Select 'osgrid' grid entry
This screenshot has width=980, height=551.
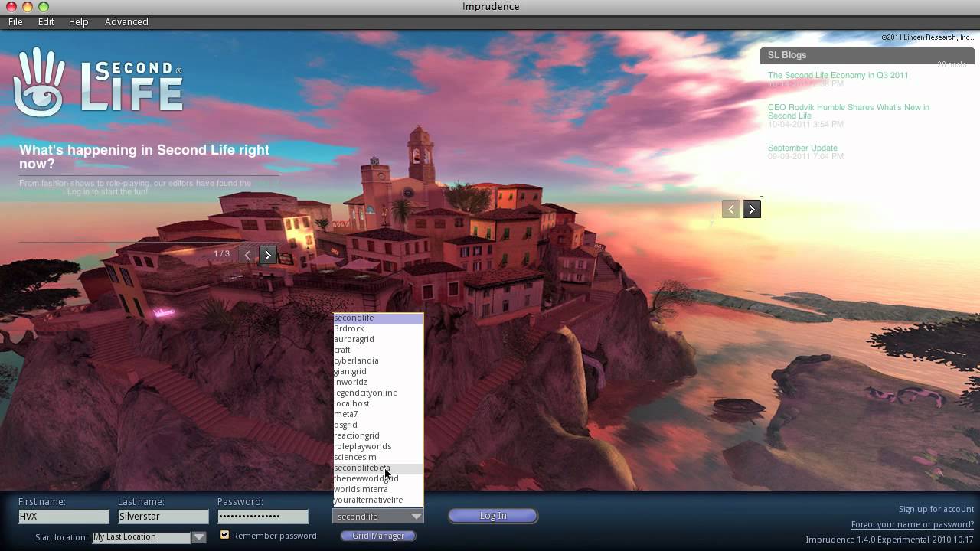coord(377,425)
